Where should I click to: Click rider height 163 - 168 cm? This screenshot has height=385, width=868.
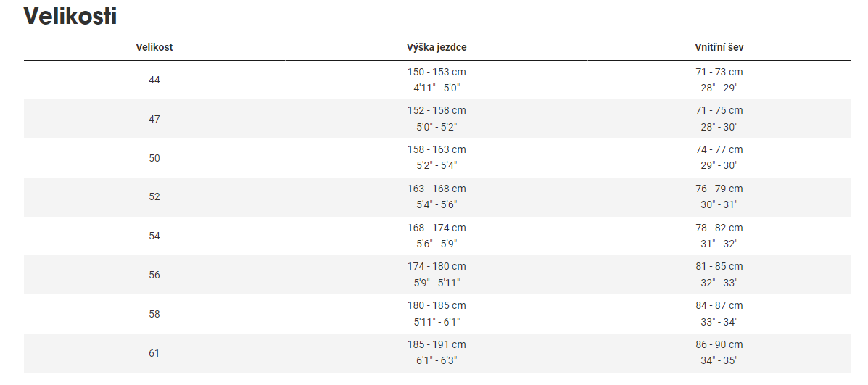coord(437,189)
